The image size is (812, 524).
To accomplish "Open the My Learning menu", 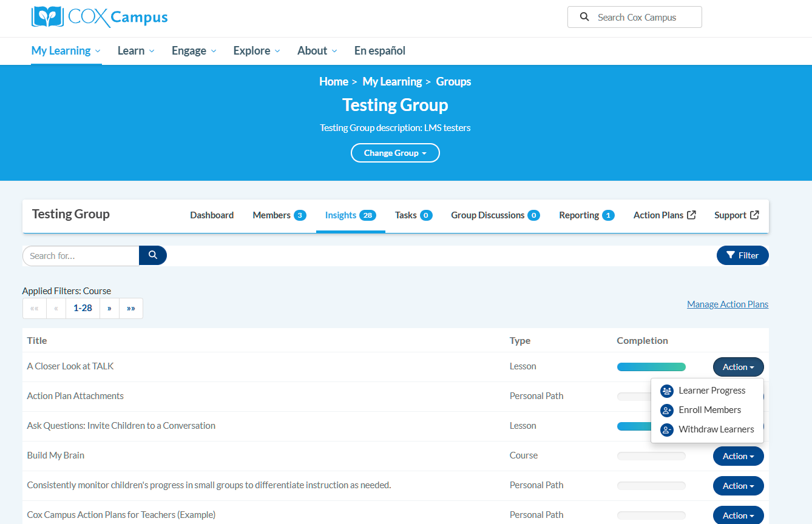I will point(66,51).
